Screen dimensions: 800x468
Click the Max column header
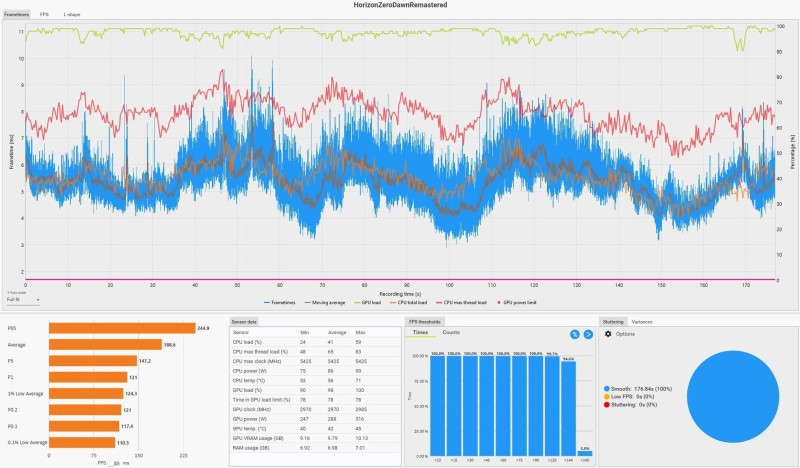click(360, 332)
